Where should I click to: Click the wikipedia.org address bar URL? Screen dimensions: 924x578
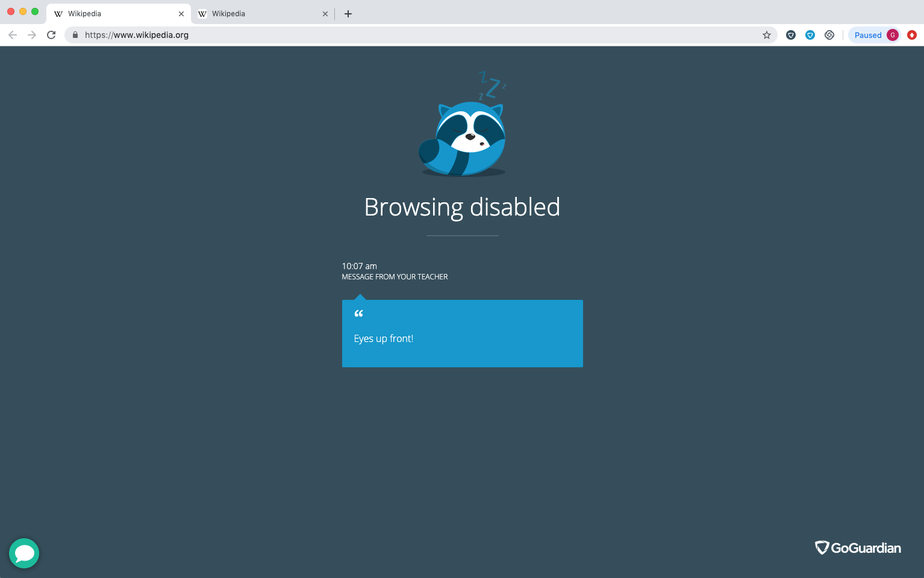[136, 35]
